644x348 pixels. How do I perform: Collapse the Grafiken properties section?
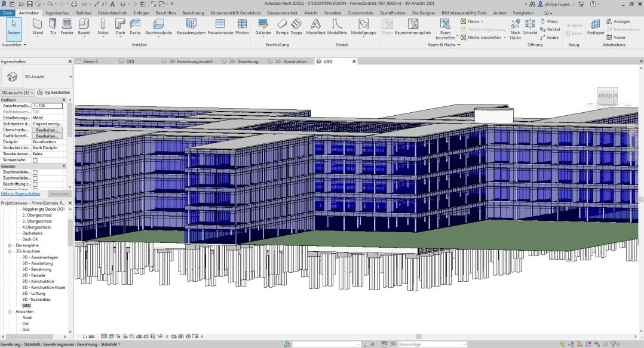tap(65, 100)
